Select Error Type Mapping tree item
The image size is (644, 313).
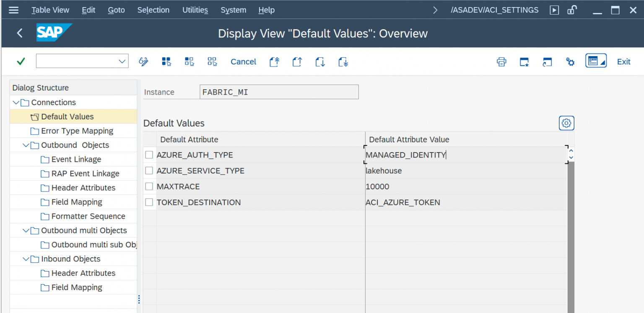click(x=77, y=131)
